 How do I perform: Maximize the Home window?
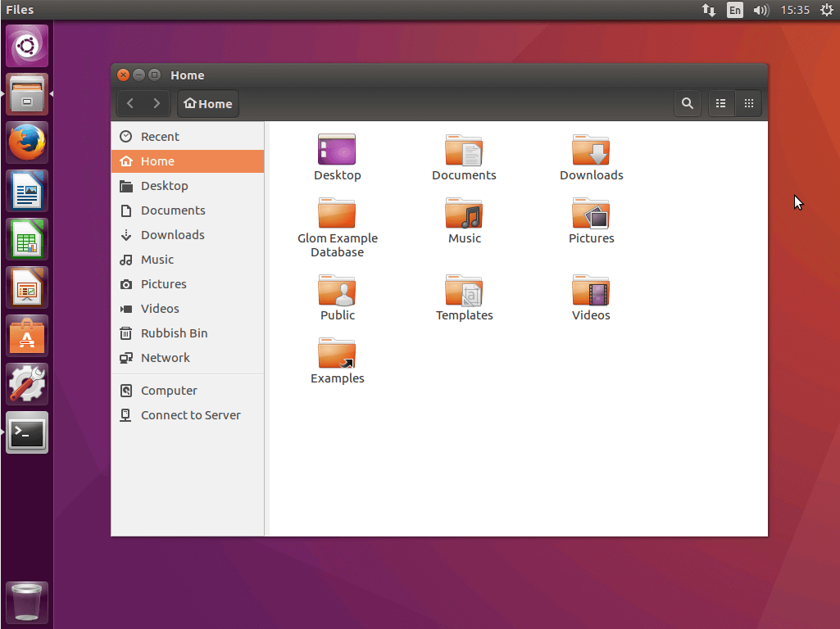tap(154, 75)
